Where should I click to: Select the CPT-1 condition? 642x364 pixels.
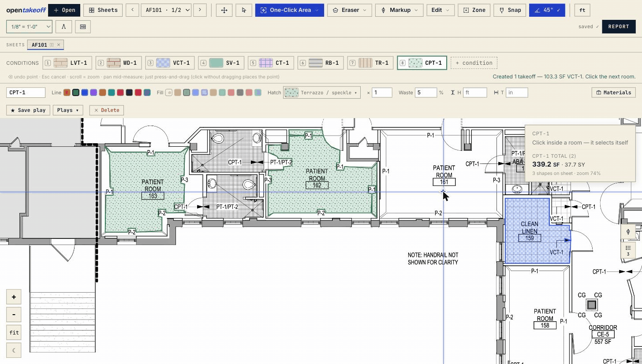coord(422,63)
